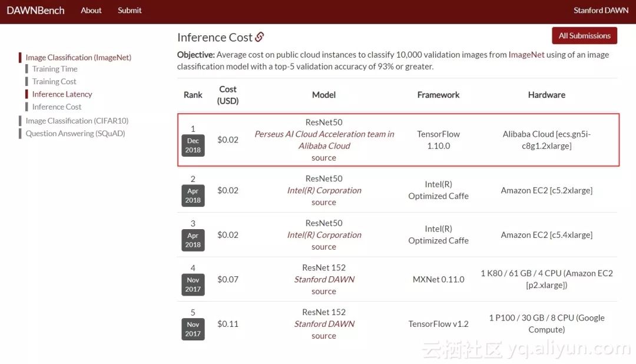Open Intel(R) Corporation link in rank 2
The width and height of the screenshot is (636, 364).
(324, 190)
